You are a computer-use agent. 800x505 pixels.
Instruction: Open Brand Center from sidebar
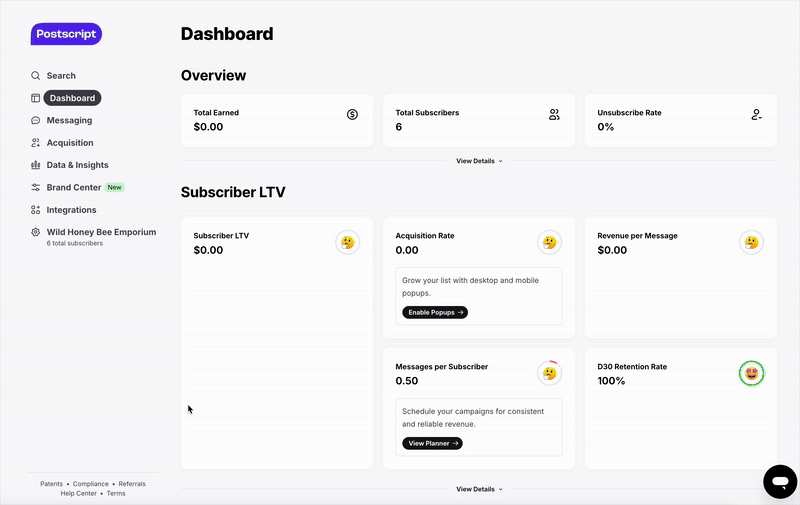[x=74, y=188]
